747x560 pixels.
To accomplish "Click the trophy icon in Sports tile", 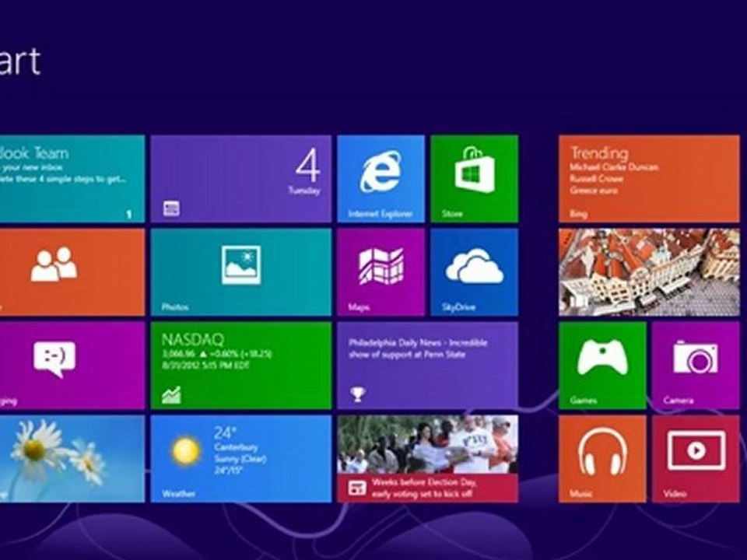I will 357,394.
